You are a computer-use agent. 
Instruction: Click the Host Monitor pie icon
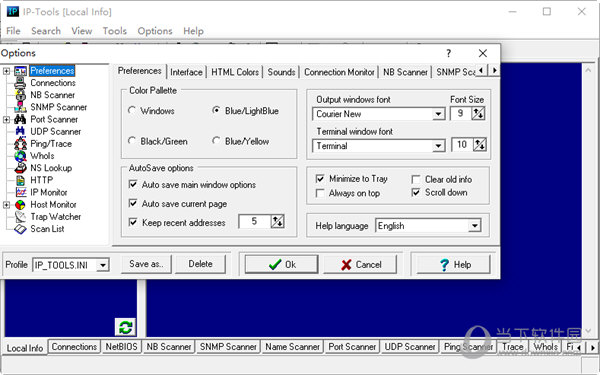20,204
